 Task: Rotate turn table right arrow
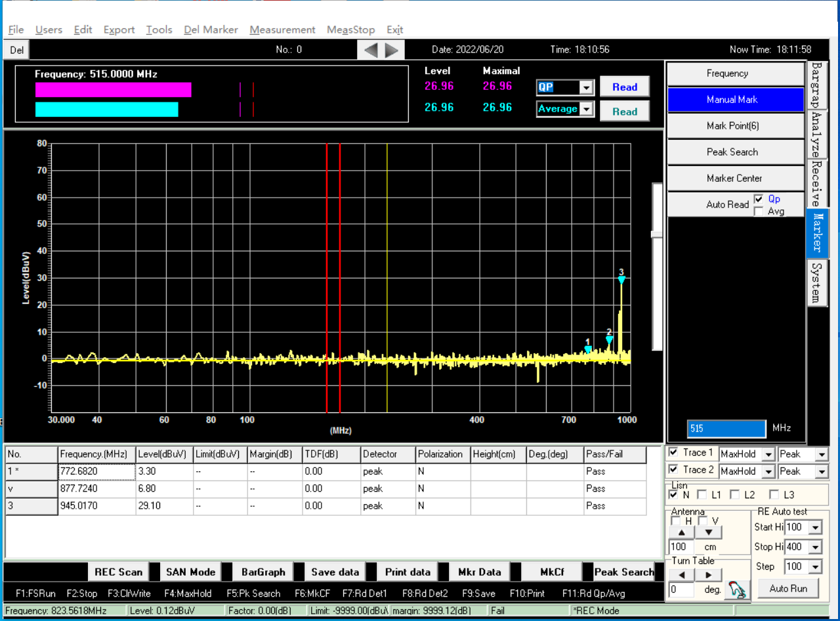point(708,575)
